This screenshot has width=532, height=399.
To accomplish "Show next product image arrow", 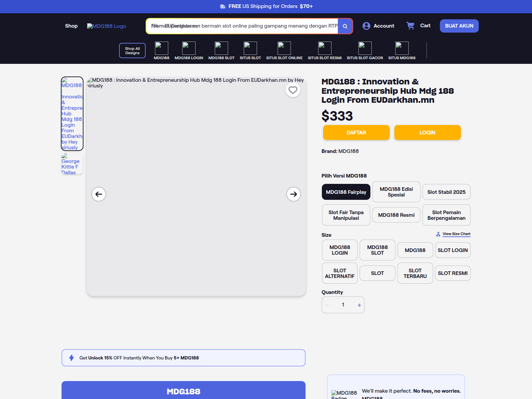I will (x=294, y=194).
